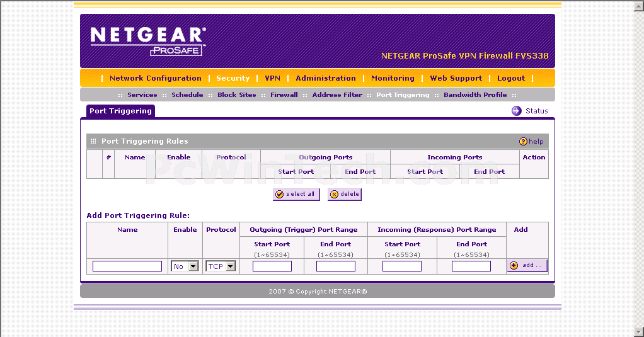
Task: Click the Incoming (Response) Port Range header
Action: click(437, 230)
